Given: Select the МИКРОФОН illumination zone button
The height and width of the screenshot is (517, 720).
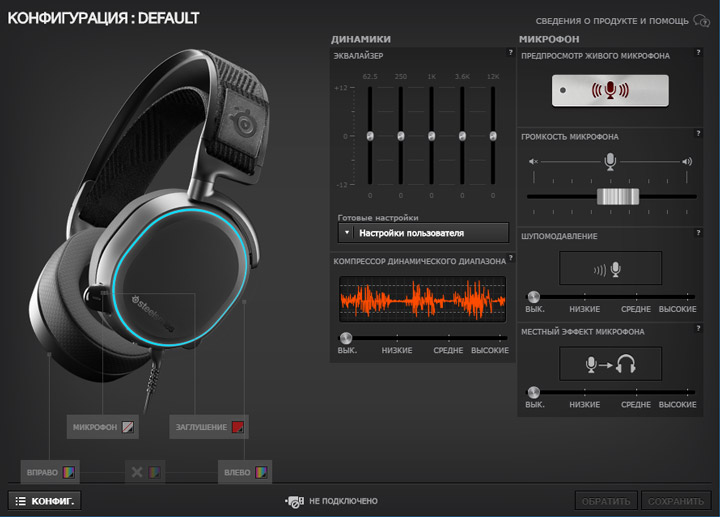Looking at the screenshot, I should click(102, 427).
